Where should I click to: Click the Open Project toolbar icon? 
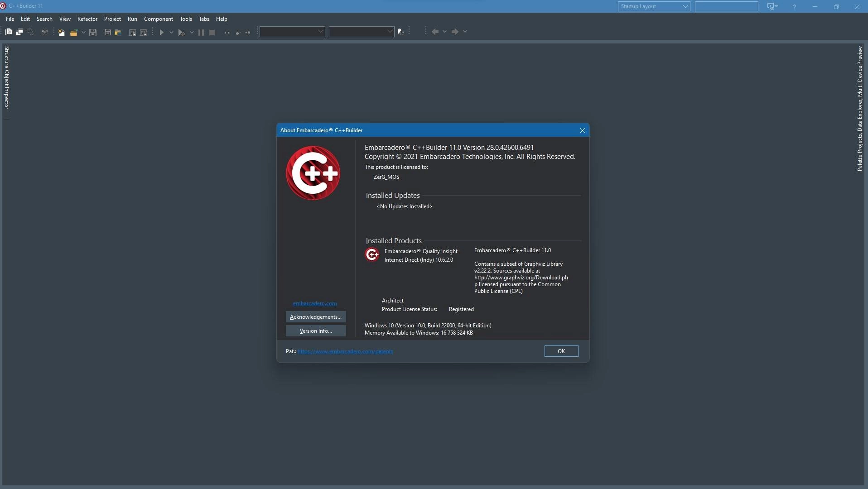pos(118,32)
